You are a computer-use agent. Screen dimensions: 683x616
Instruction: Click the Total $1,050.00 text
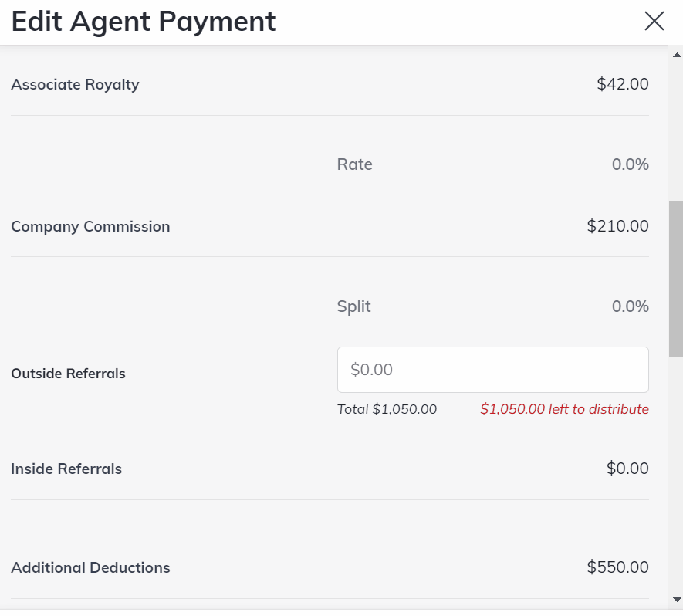pos(387,409)
